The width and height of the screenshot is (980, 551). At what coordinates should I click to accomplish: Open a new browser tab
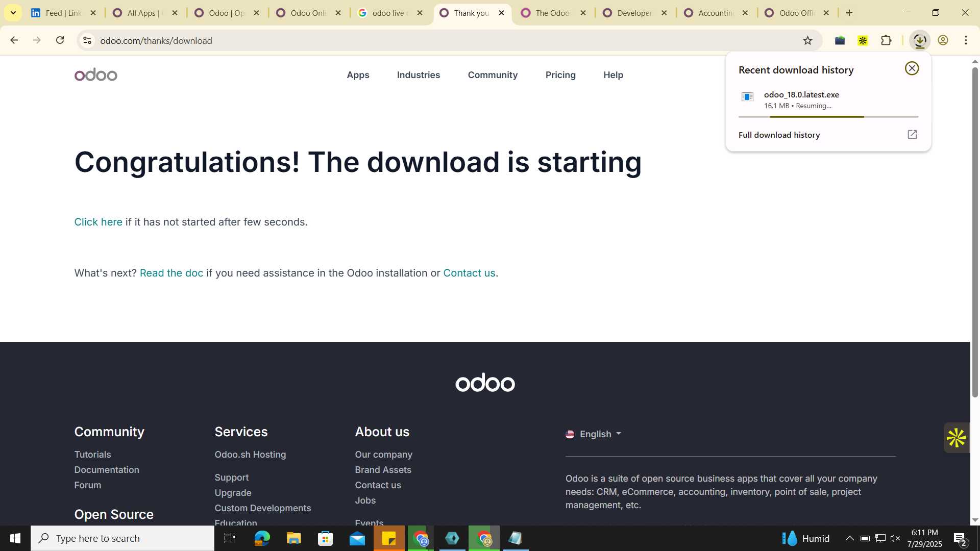pyautogui.click(x=849, y=13)
